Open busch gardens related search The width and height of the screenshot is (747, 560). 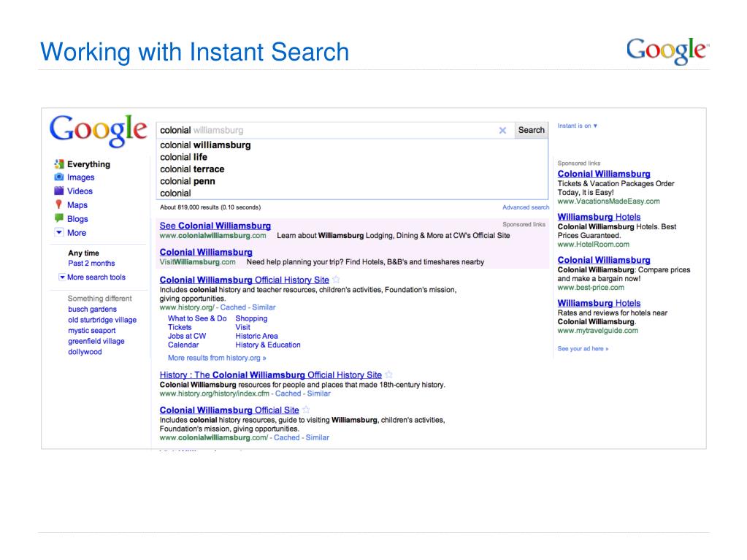pyautogui.click(x=92, y=309)
